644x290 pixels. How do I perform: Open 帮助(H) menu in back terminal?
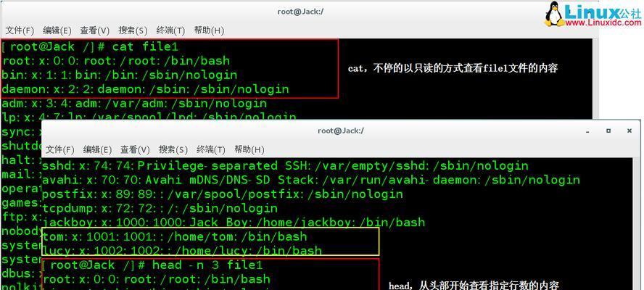(x=209, y=30)
